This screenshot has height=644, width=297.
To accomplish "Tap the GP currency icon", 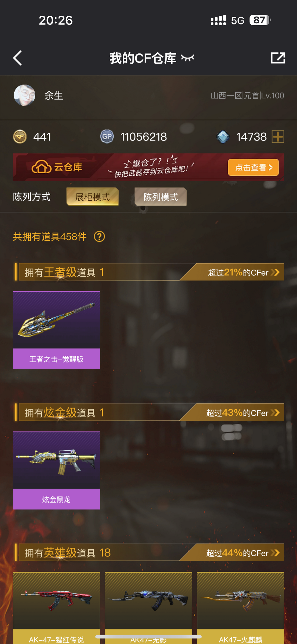I will point(107,136).
